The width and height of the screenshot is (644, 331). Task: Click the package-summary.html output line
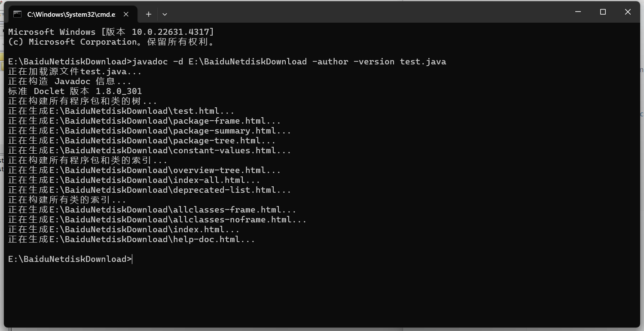[150, 131]
